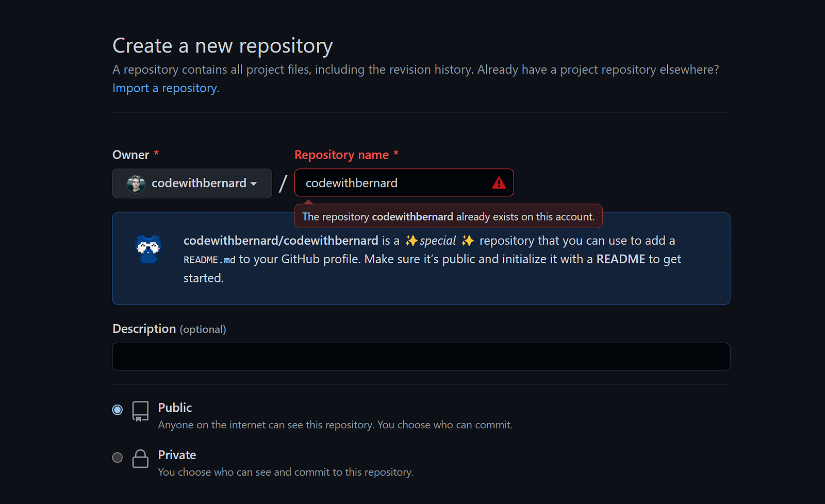Select the Private radio button
This screenshot has width=825, height=504.
point(118,457)
